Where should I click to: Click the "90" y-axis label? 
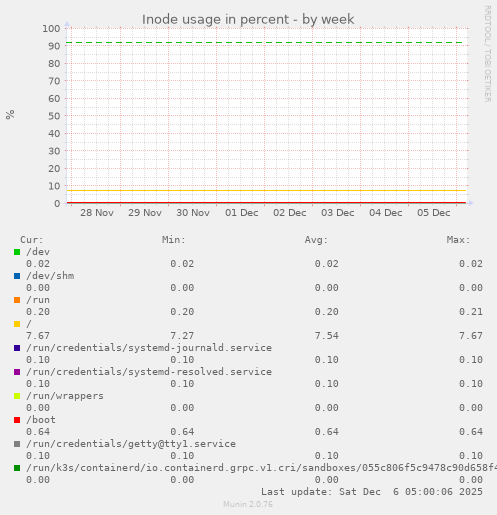click(54, 46)
